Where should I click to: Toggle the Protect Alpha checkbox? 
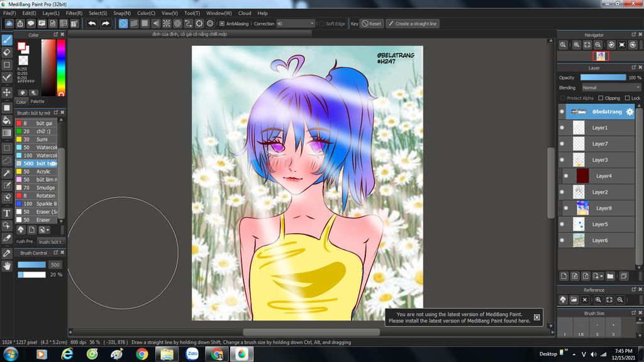pyautogui.click(x=563, y=98)
